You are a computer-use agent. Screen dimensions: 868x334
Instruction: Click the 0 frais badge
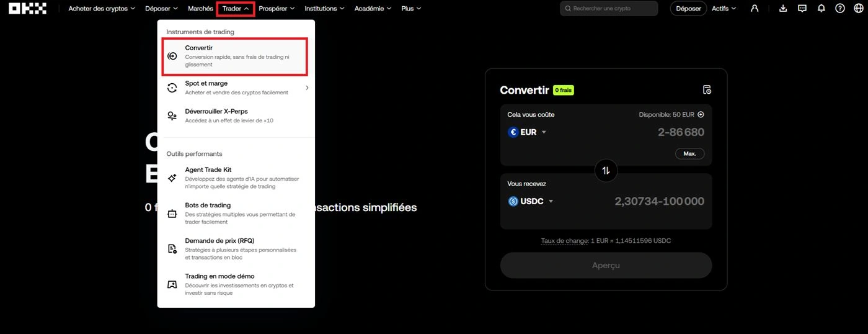[563, 90]
